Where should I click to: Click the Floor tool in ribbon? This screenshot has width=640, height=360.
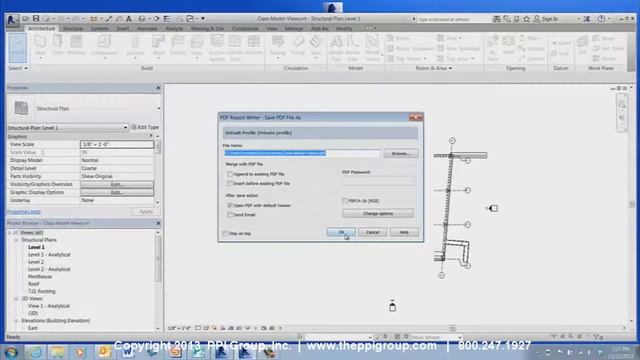tap(197, 46)
